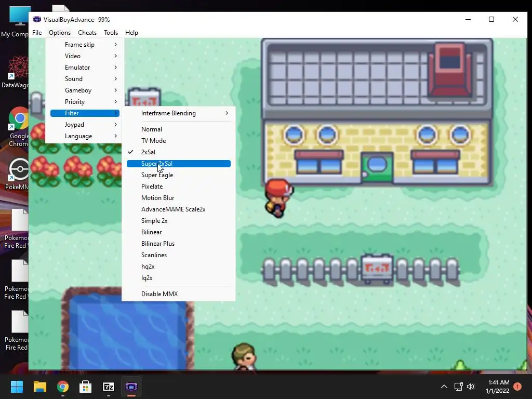Open the Windows Start menu

[x=17, y=387]
